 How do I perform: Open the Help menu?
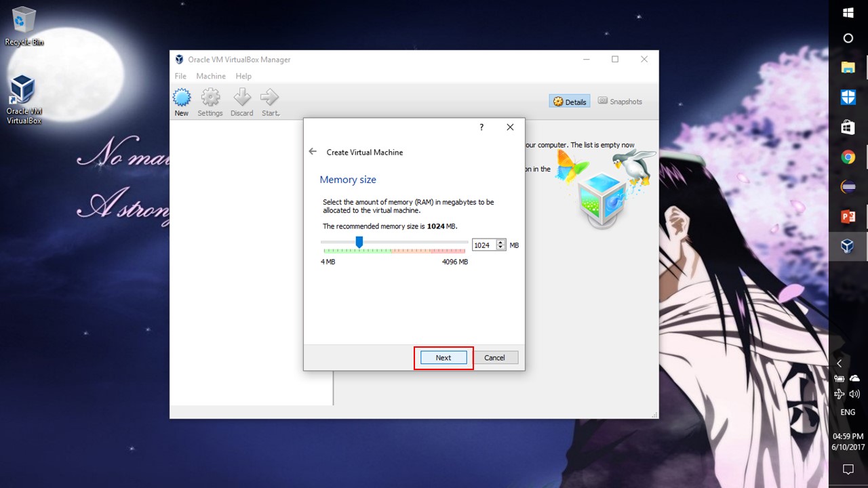[243, 76]
